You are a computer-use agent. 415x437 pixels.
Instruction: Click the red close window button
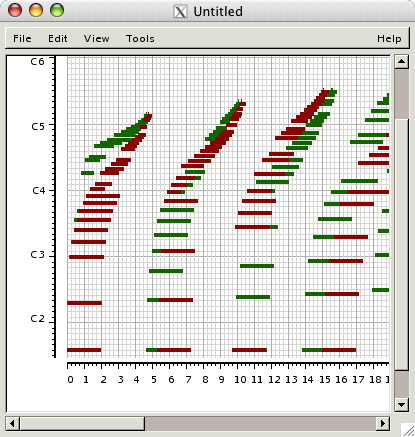(x=15, y=10)
